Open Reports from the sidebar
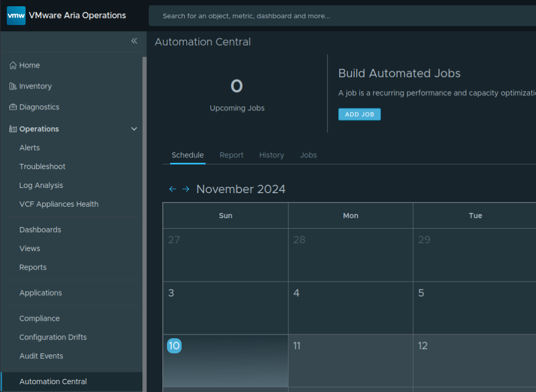Viewport: 536px width, 392px height. 33,267
